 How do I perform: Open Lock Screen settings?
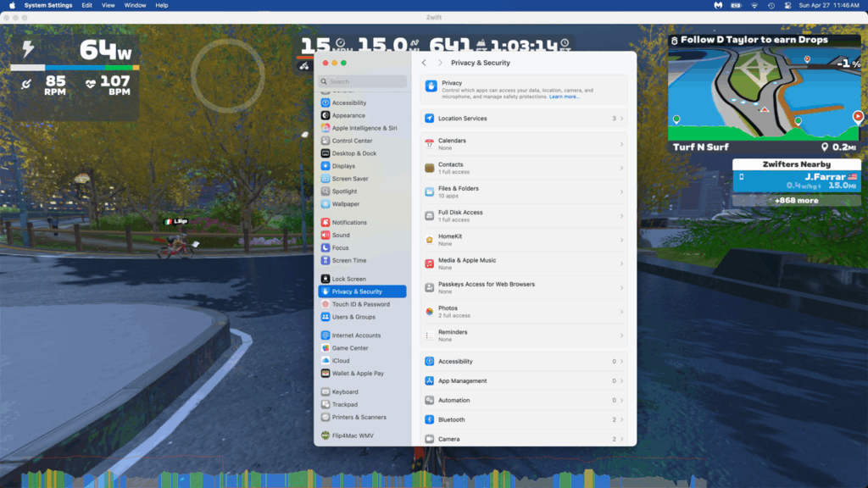[x=363, y=280]
